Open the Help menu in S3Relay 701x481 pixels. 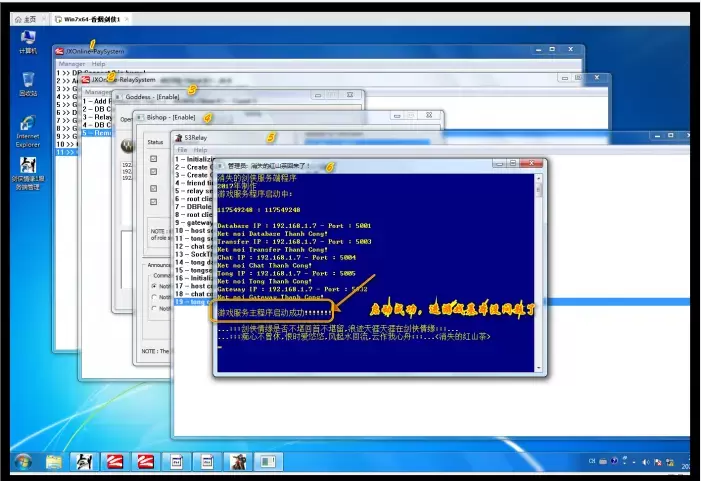[200, 150]
